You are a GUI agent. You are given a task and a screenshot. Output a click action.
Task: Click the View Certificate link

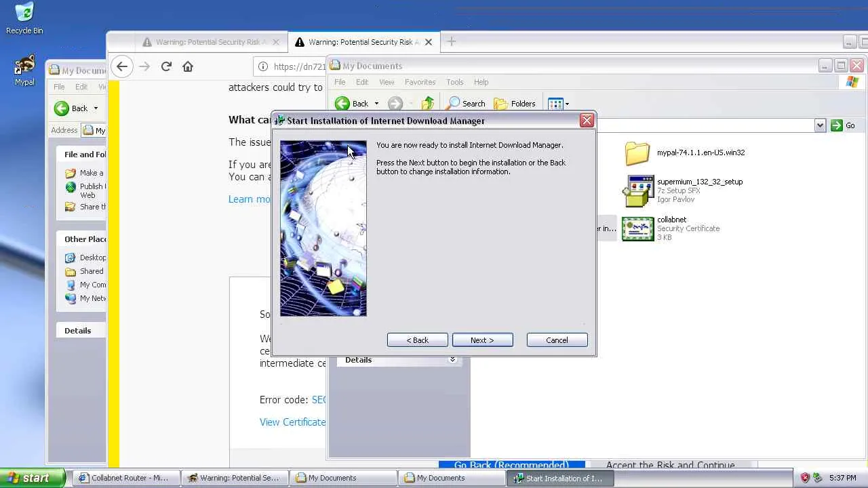tap(292, 422)
